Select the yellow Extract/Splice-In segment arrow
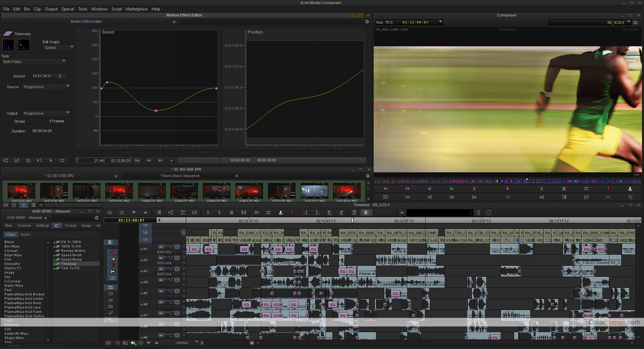This screenshot has height=349, width=644. pos(112,259)
